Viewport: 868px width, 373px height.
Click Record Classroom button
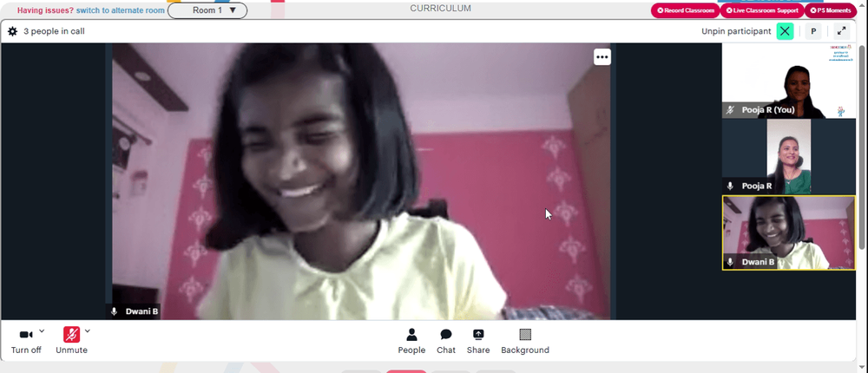pos(685,10)
